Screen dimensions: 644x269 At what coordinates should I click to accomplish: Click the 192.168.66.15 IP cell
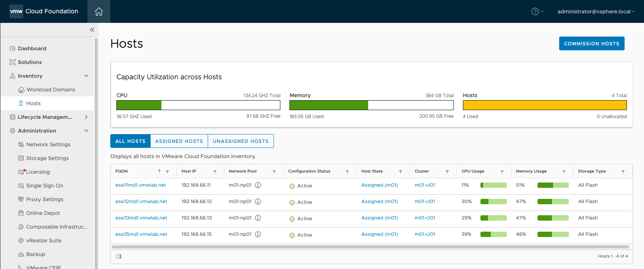tap(197, 234)
